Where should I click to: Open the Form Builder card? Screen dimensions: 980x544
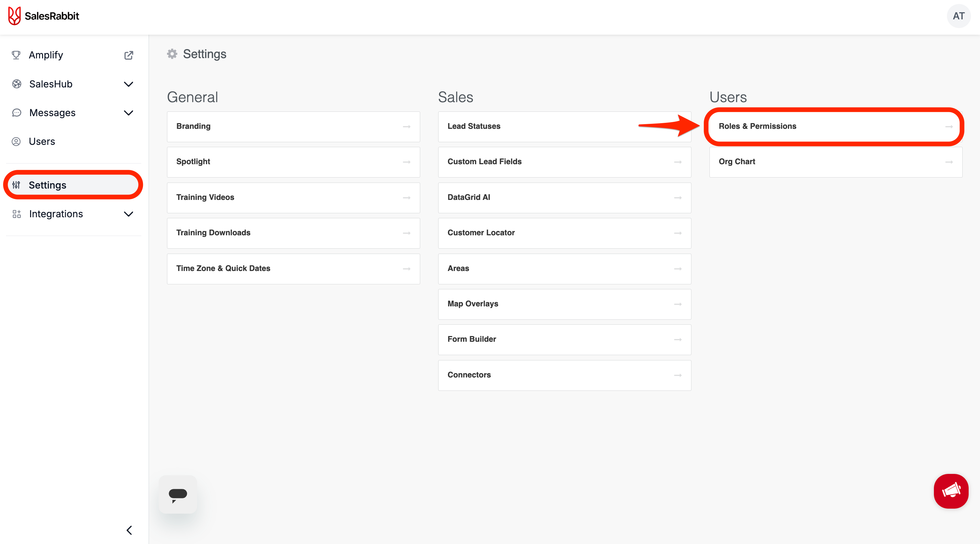564,339
